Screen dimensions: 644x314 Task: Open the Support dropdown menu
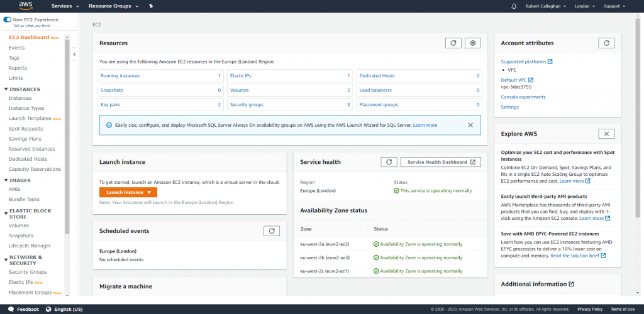click(614, 6)
